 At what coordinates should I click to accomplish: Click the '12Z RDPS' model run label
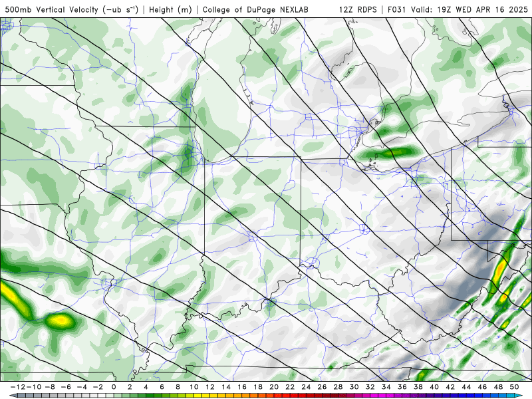tap(358, 9)
